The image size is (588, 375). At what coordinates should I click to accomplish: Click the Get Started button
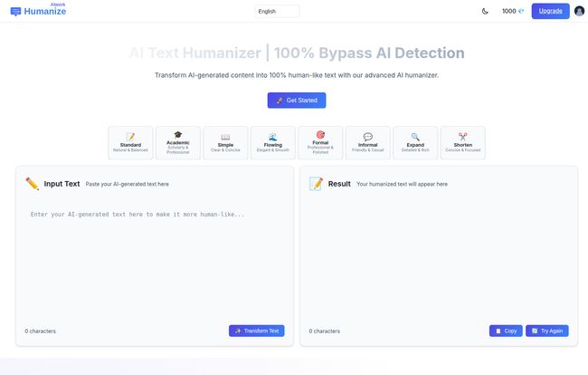(x=297, y=101)
